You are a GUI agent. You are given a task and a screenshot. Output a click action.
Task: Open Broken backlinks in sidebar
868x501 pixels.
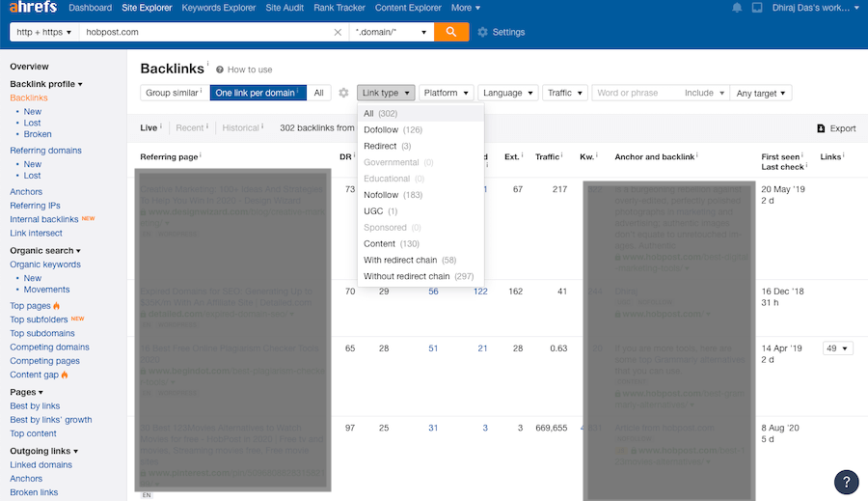pos(38,134)
